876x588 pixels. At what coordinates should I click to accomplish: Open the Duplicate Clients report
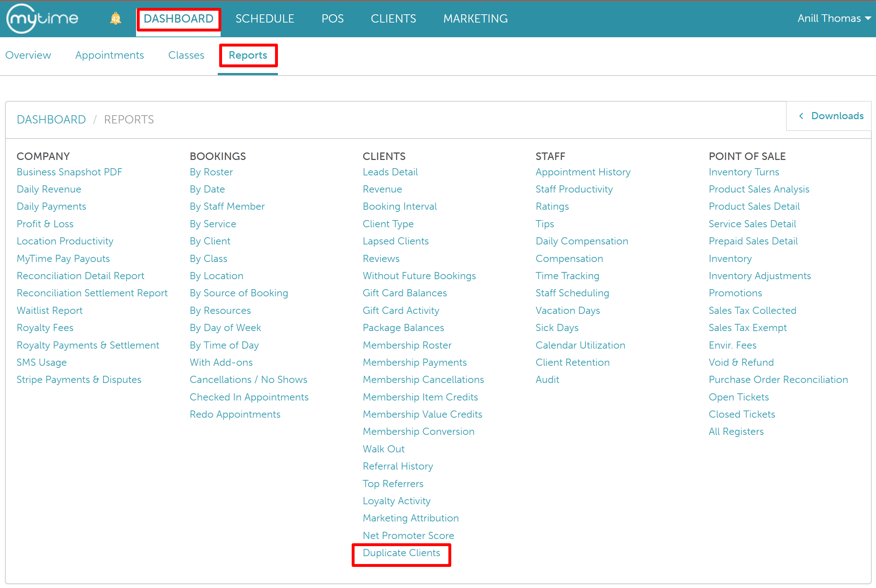[x=401, y=553]
